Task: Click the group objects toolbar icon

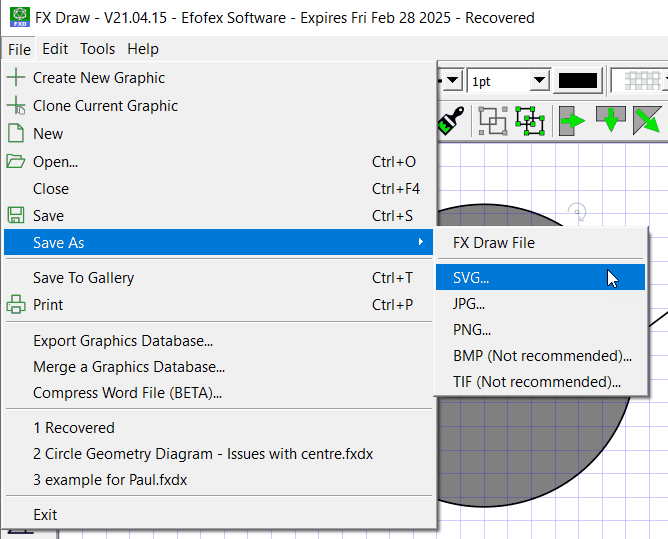Action: [x=493, y=121]
